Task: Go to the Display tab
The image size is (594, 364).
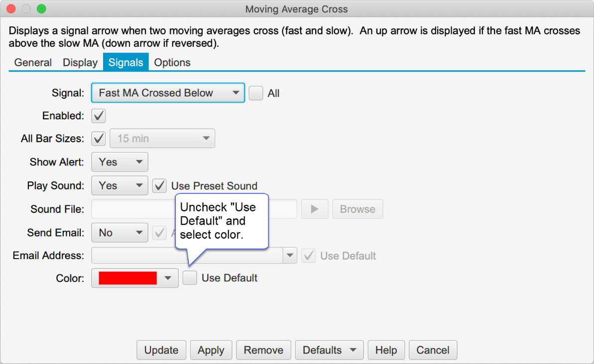Action: click(80, 63)
